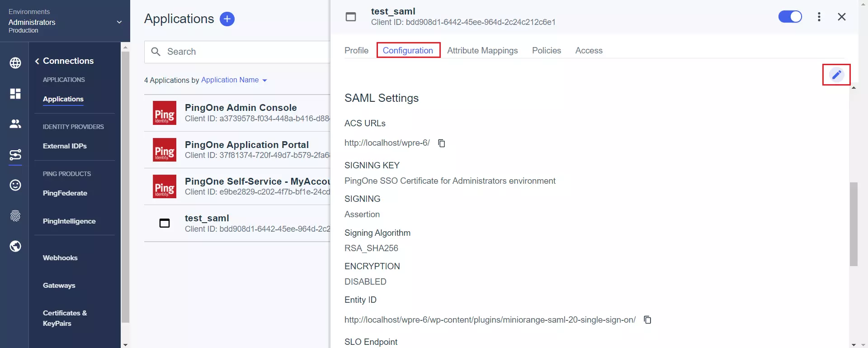Image resolution: width=868 pixels, height=348 pixels.
Task: Toggle the test_saml application enabled switch
Action: (x=790, y=17)
